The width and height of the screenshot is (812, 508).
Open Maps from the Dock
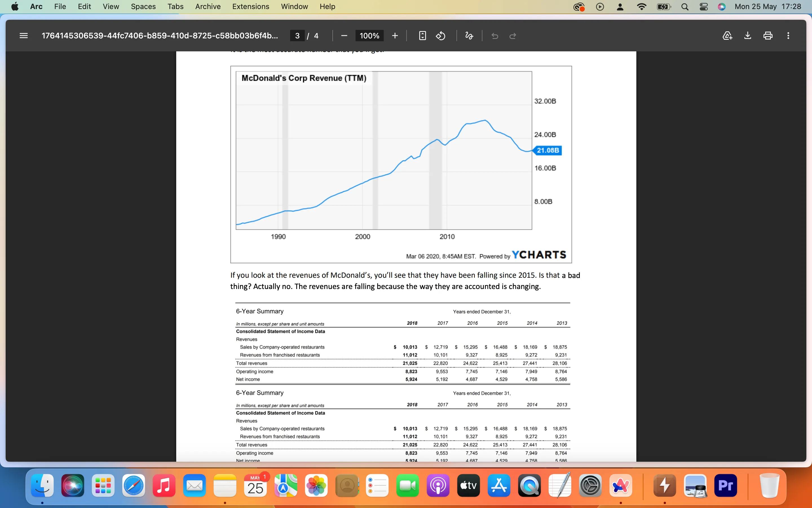tap(286, 485)
